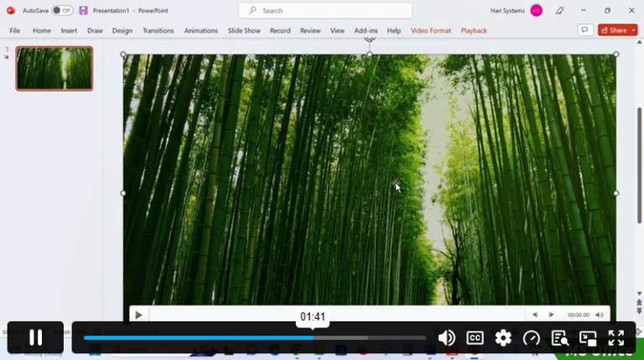This screenshot has width=644, height=360.
Task: Open the Add-ins tab
Action: (366, 30)
